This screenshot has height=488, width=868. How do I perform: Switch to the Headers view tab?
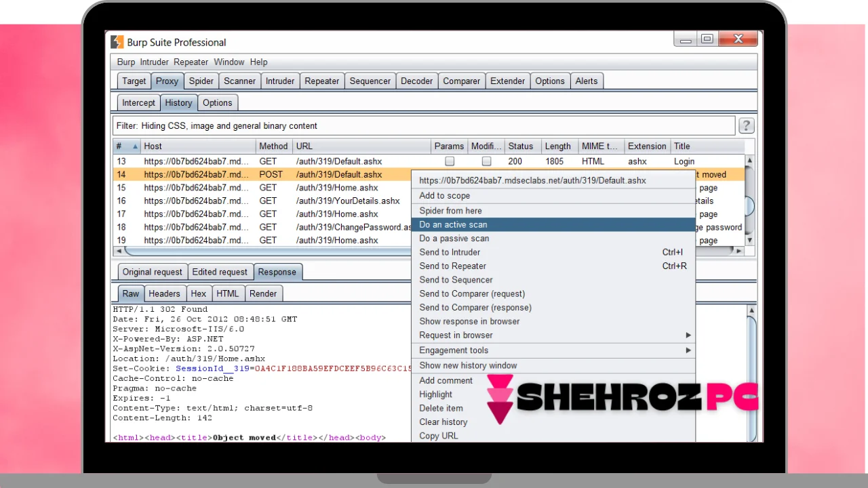coord(165,293)
